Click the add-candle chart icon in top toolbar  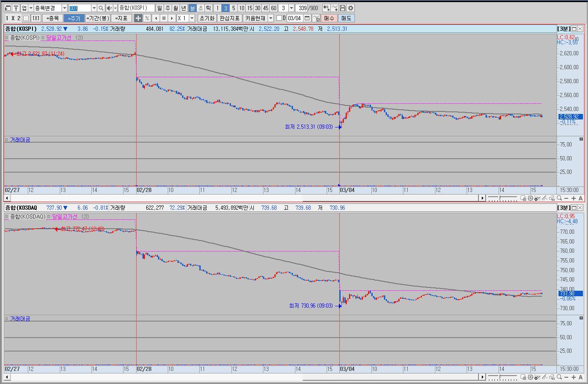[327, 8]
